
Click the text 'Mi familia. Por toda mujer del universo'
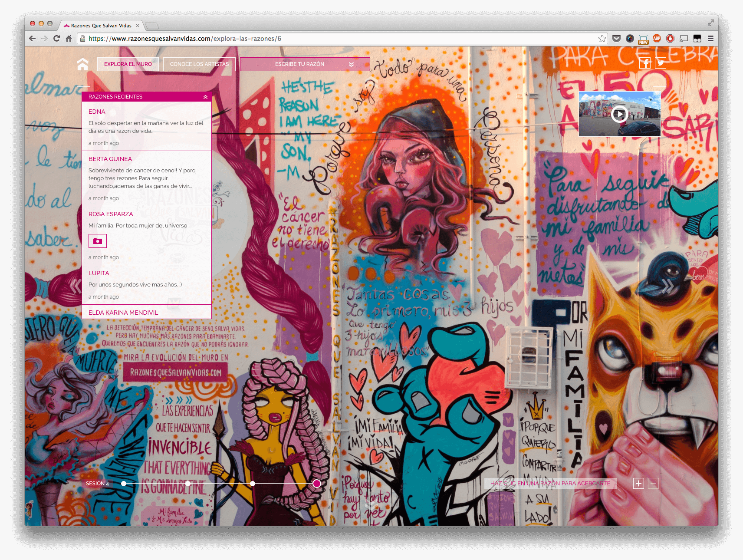(x=138, y=225)
